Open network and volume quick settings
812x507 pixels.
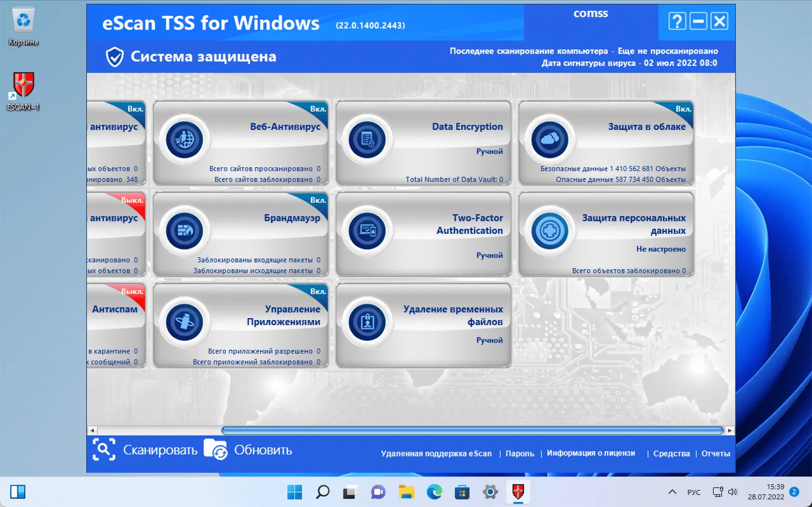725,492
